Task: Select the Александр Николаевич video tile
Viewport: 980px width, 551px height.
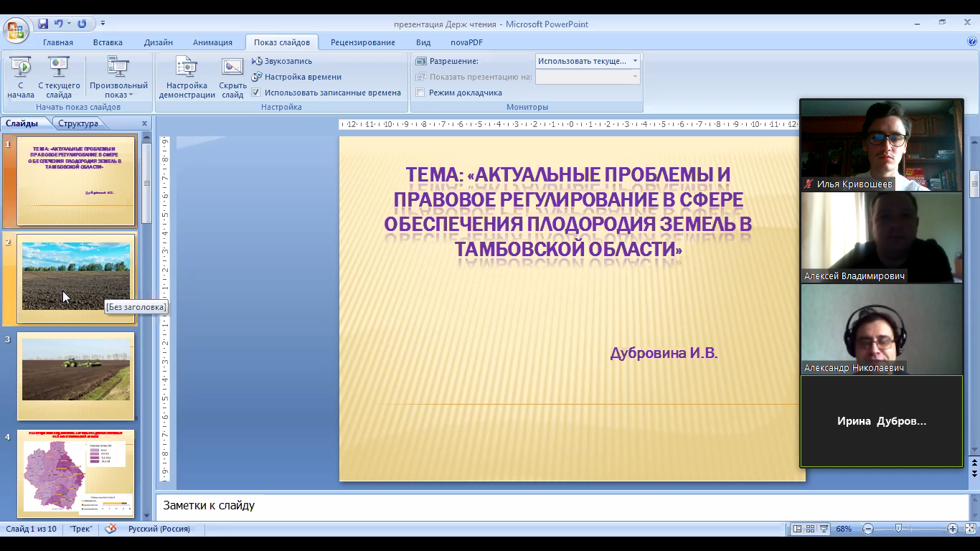Action: (x=882, y=329)
